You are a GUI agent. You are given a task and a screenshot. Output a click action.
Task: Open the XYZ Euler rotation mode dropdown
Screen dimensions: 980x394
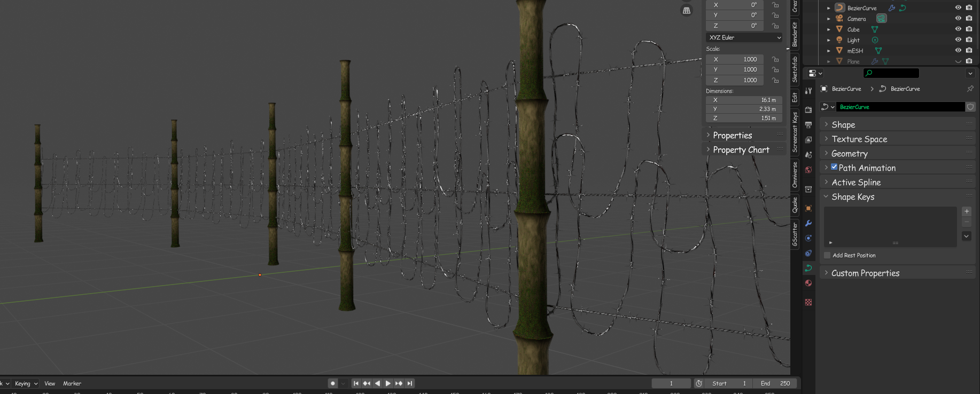pyautogui.click(x=745, y=37)
